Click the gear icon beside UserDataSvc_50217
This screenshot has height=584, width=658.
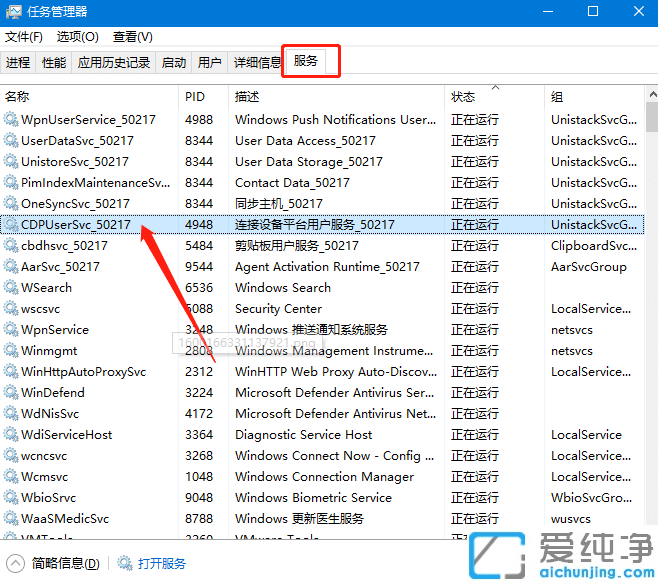(11, 141)
